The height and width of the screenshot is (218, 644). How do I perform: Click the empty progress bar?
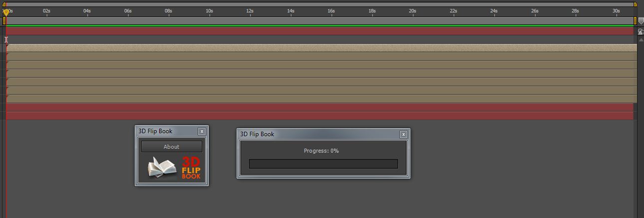(323, 164)
